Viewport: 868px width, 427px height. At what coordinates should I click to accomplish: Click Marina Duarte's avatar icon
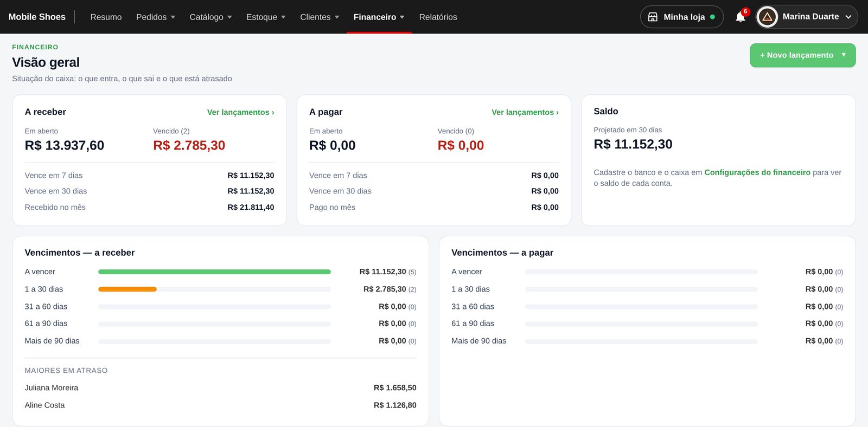767,17
